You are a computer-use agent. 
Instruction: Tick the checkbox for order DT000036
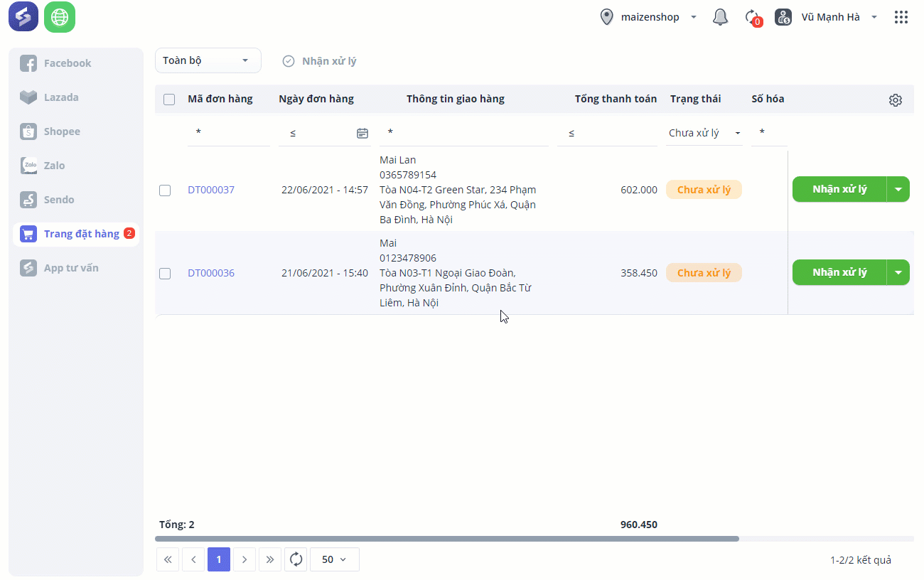[165, 274]
